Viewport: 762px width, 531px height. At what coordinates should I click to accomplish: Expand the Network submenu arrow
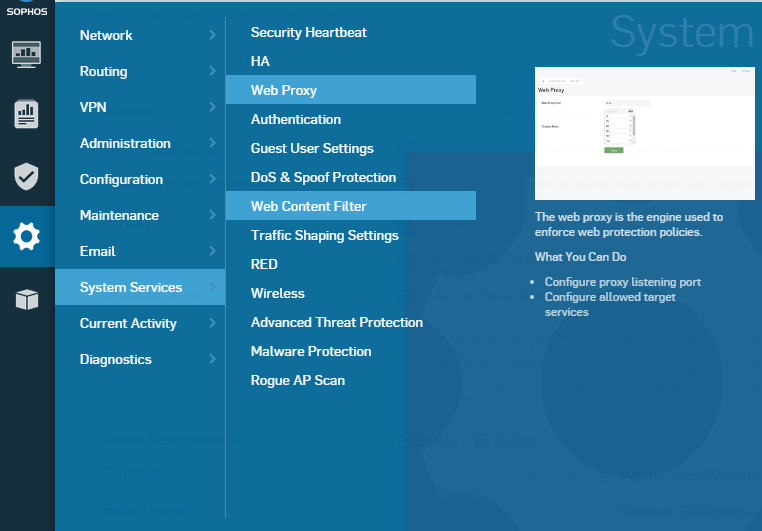click(212, 35)
